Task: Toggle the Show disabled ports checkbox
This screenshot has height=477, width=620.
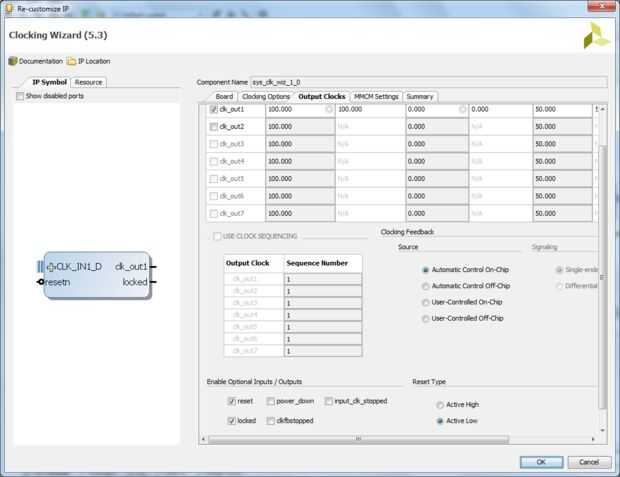Action: (20, 96)
